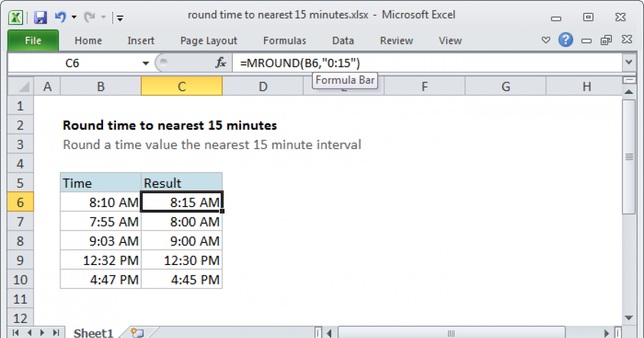Go to first sheet with the navigation arrow
644x338 pixels.
16,333
